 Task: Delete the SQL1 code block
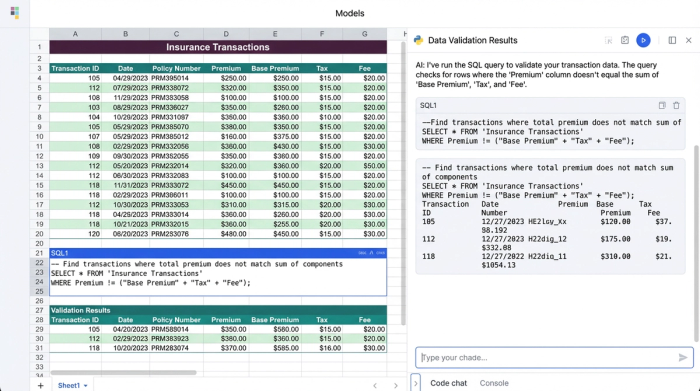coord(676,105)
